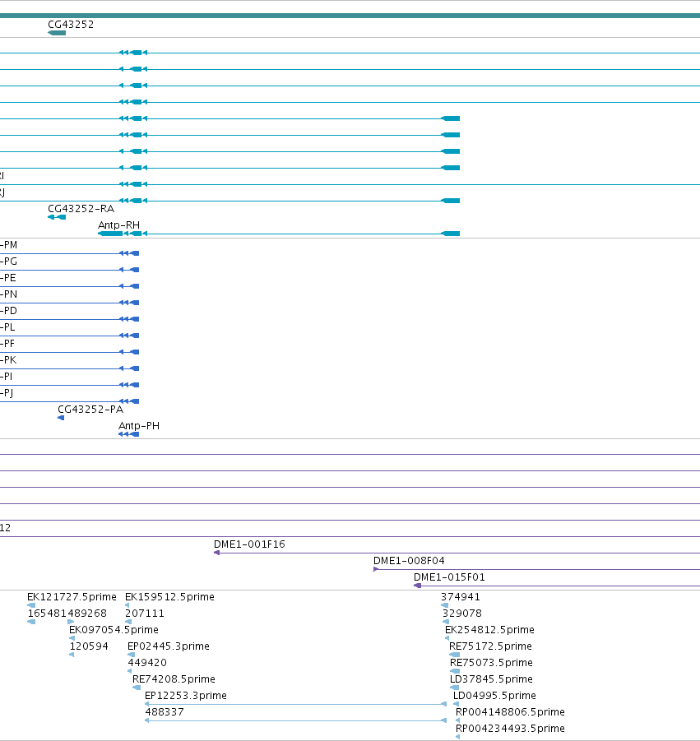The image size is (700, 741).
Task: Select the EK121727.5prime EST label
Action: 72,597
